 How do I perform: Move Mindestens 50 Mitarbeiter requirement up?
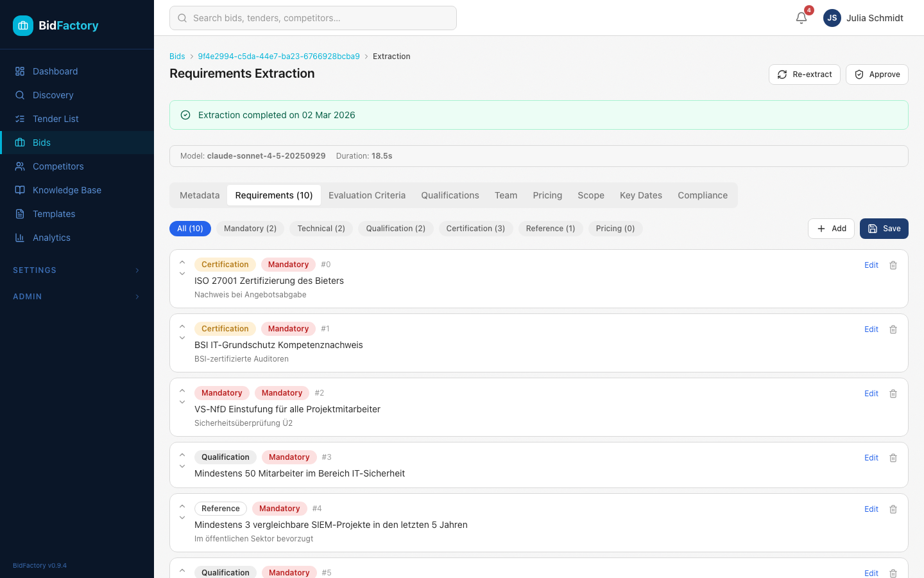click(x=182, y=455)
